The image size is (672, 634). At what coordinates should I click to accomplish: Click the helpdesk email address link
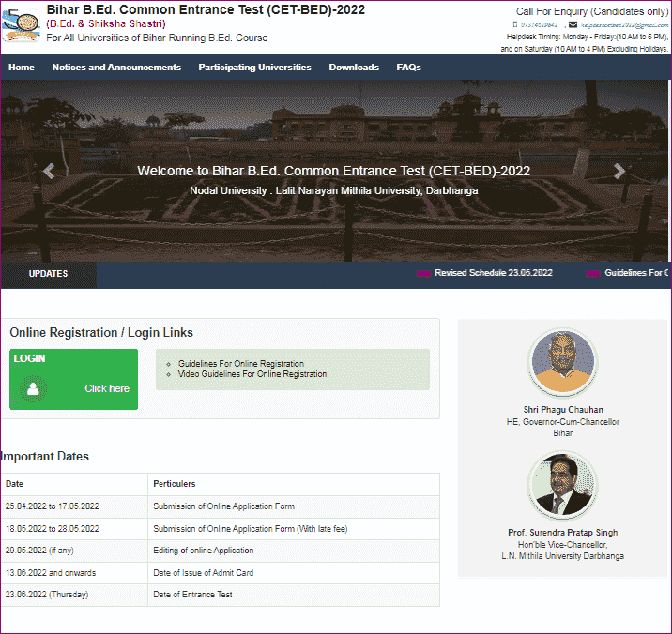[624, 24]
